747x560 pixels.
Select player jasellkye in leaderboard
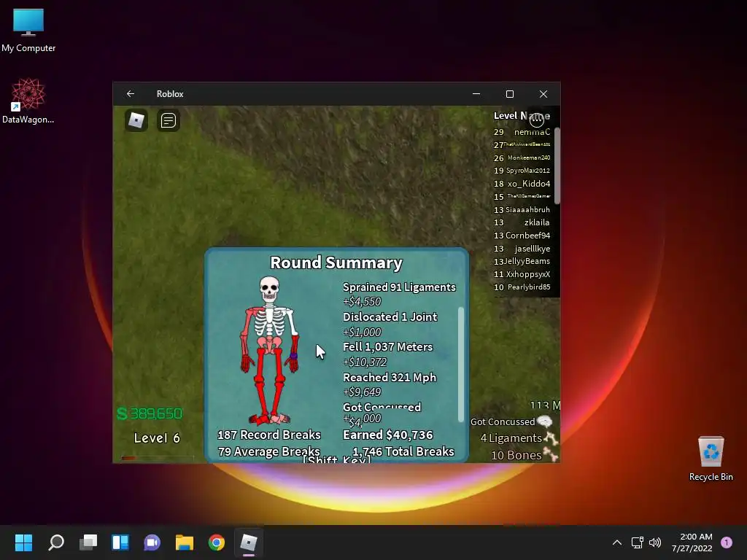[x=532, y=249]
